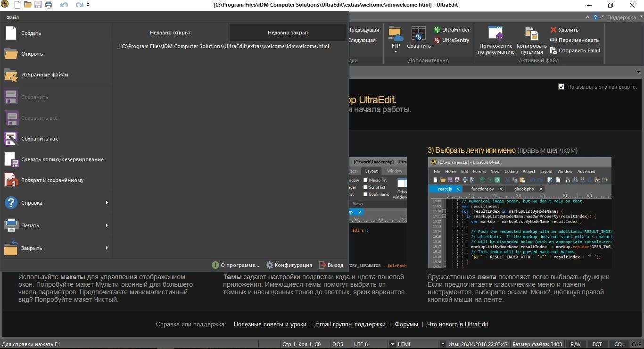Click the FTP cloud folder icon

point(396,34)
